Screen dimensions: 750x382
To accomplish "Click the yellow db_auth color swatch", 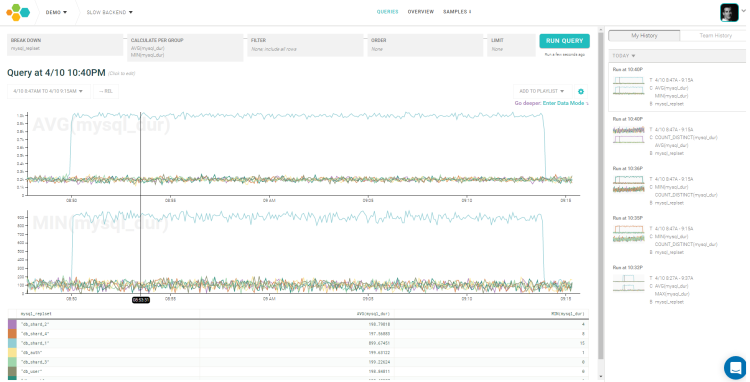I will pyautogui.click(x=12, y=353).
